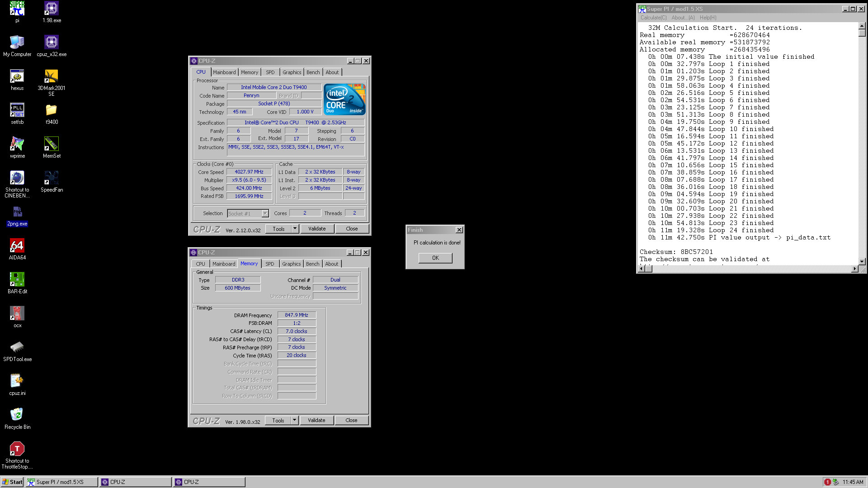This screenshot has width=868, height=488.
Task: Open Graphics tab in lower CPU-Z
Action: tap(291, 264)
